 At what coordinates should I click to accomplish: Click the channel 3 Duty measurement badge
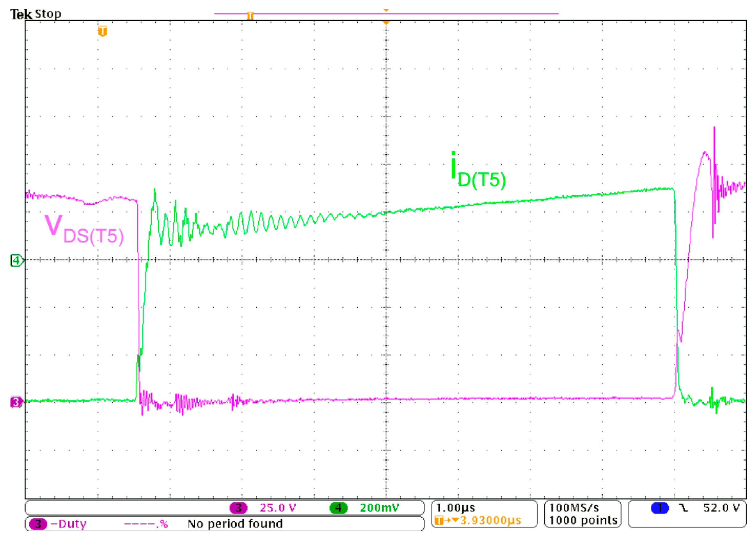coord(38,524)
